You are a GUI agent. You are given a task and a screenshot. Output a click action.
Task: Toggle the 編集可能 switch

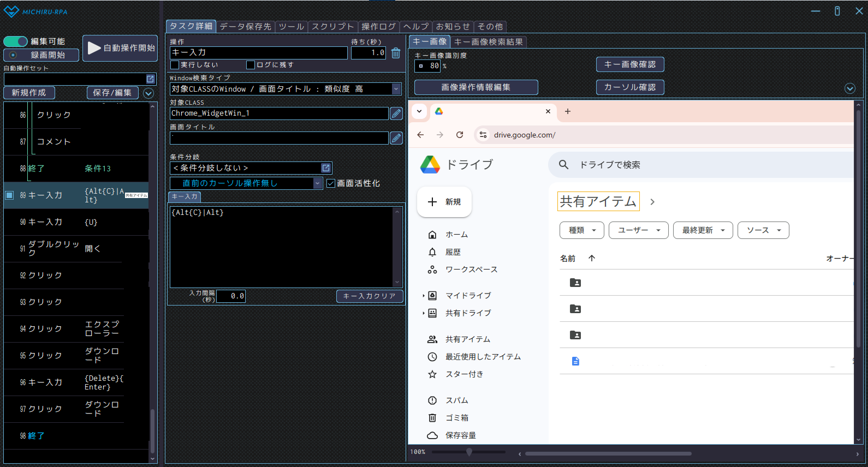pos(16,41)
